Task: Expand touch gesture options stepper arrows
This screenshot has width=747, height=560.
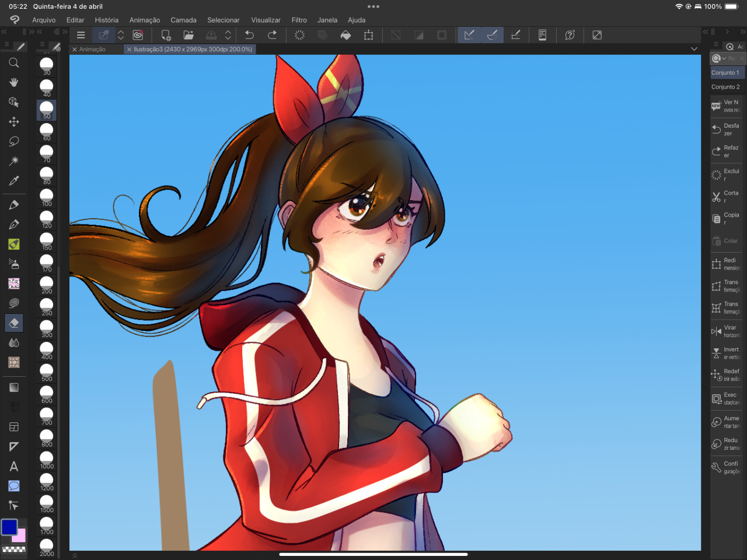Action: 121,35
